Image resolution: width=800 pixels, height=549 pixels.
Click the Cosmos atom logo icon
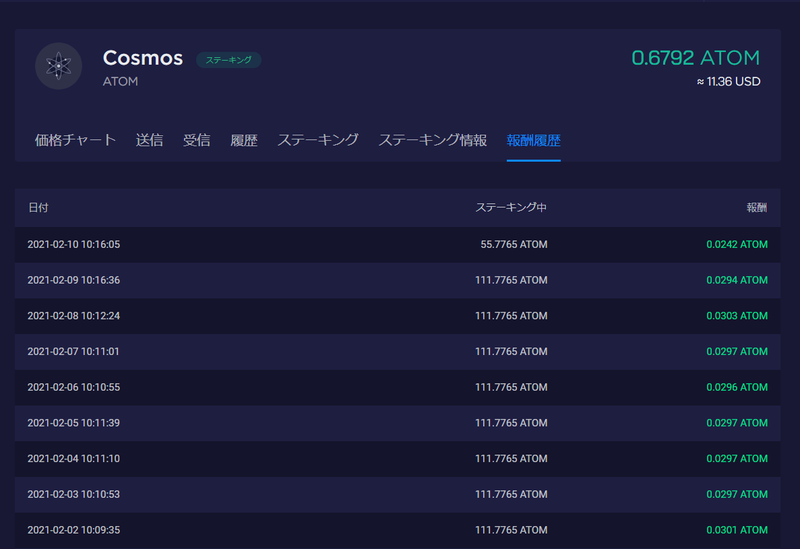(x=59, y=66)
